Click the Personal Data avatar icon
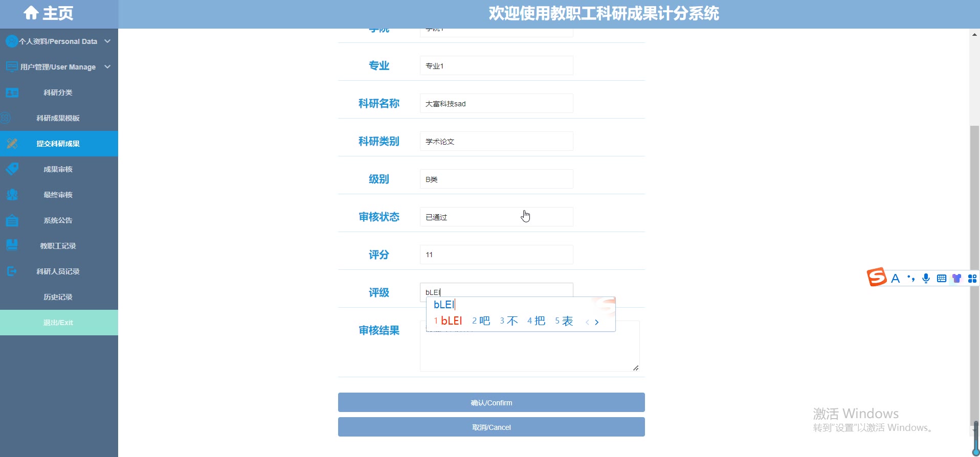980x457 pixels. [12, 41]
